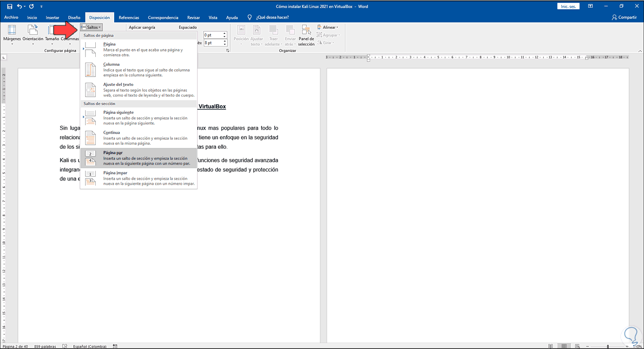Collapse the Saltos breaks dropdown
644x349 pixels.
point(91,27)
